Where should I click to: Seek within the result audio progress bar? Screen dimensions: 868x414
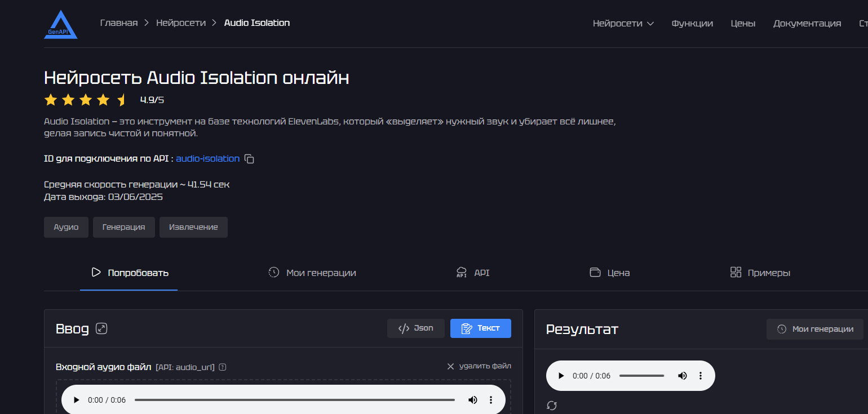(x=642, y=376)
